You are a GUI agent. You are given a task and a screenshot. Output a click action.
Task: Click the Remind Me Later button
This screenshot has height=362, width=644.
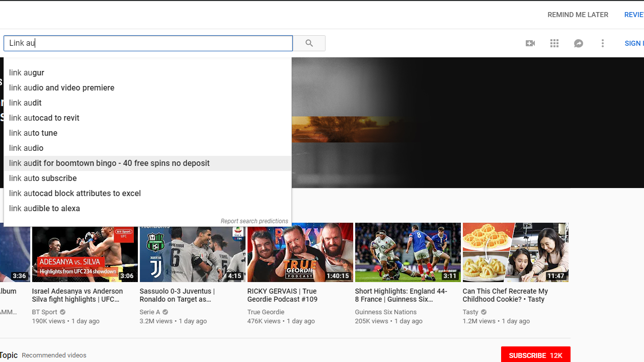point(578,15)
